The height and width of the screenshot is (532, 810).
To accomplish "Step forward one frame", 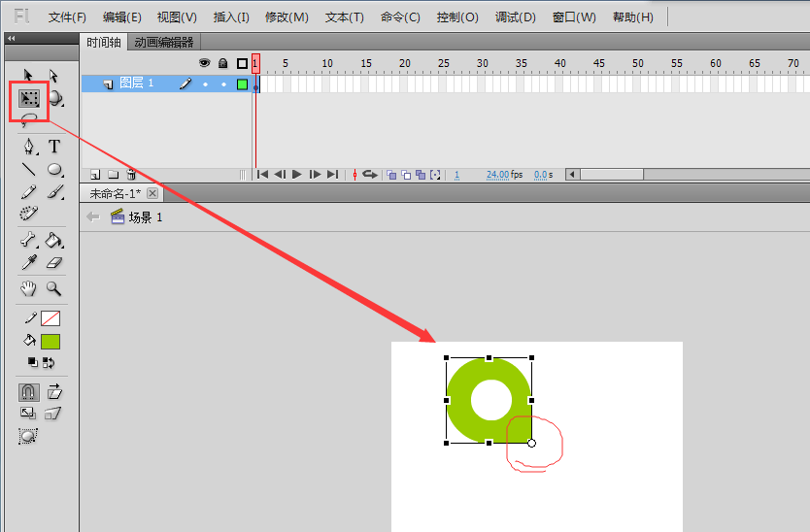I will pyautogui.click(x=315, y=175).
